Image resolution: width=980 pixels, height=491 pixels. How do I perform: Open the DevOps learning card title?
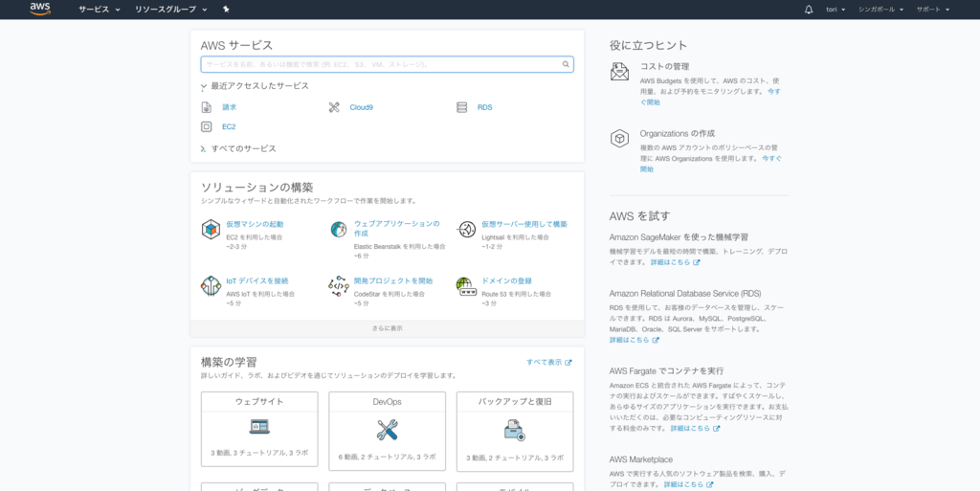point(387,402)
